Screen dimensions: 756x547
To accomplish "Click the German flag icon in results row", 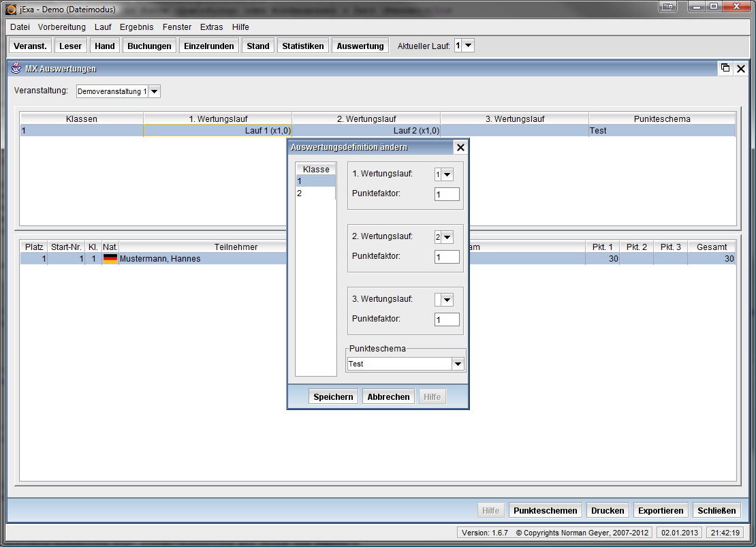I will coord(110,259).
